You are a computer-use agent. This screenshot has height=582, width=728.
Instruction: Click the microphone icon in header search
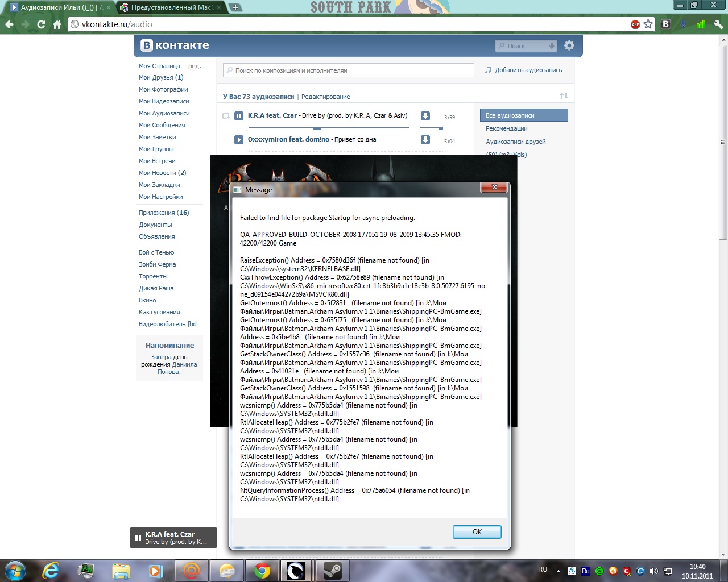pyautogui.click(x=552, y=46)
